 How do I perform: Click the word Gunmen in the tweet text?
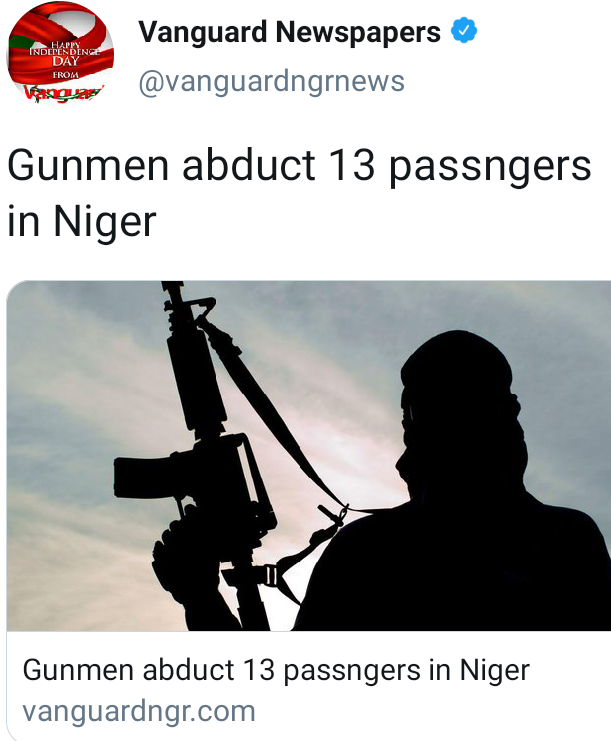[x=88, y=166]
